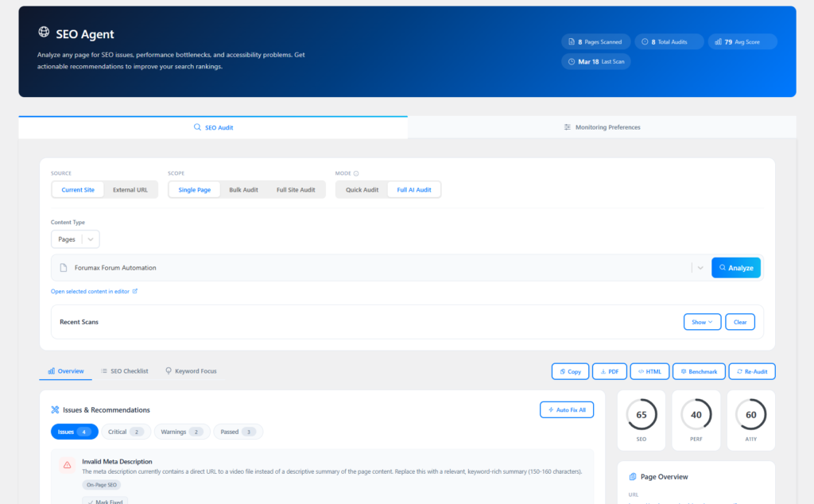Viewport: 814px width, 504px height.
Task: Click Auto Fix All button
Action: coord(566,410)
